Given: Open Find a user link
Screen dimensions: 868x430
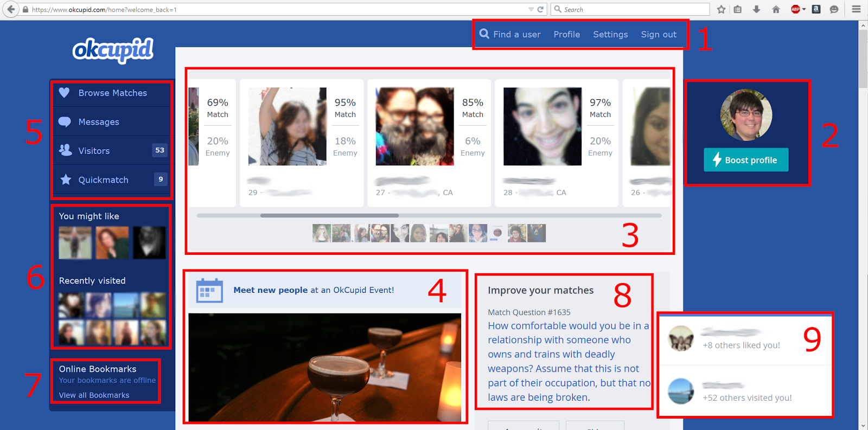Looking at the screenshot, I should [x=517, y=34].
